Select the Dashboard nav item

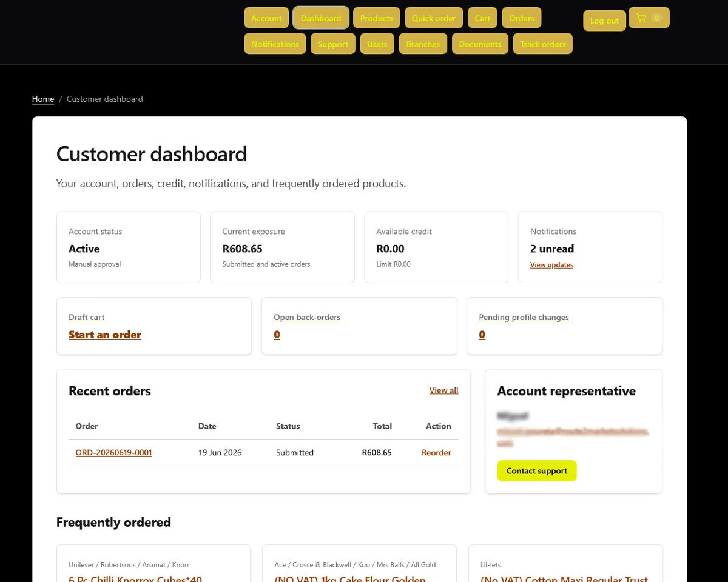tap(321, 18)
